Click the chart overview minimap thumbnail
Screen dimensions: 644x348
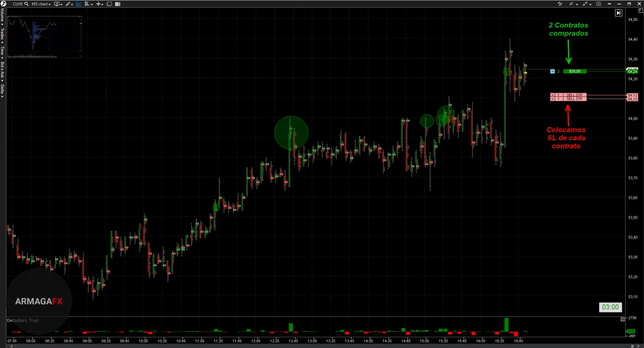click(x=44, y=37)
